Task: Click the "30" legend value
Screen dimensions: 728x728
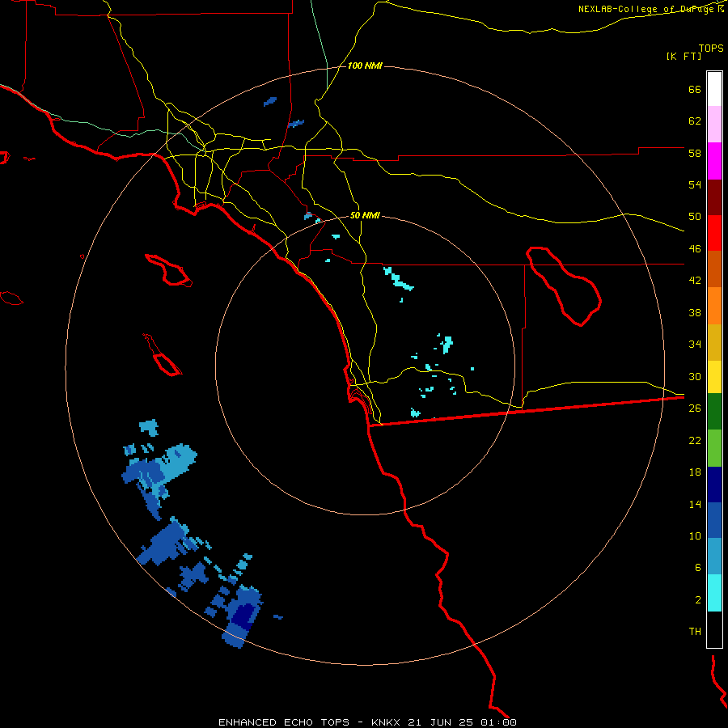Action: click(x=695, y=376)
